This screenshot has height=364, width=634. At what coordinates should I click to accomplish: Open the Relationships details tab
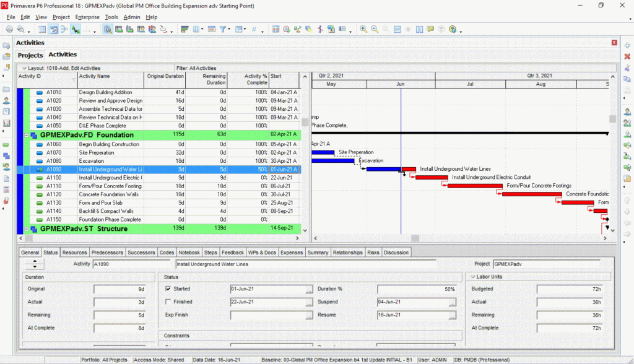point(348,253)
